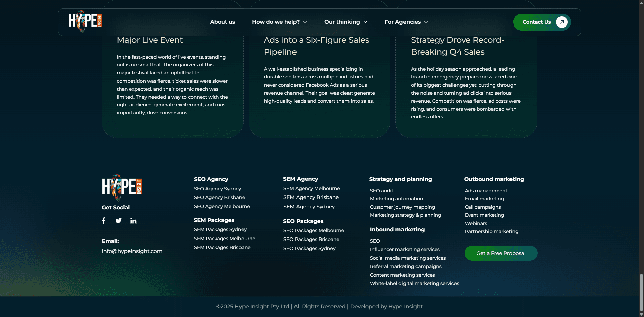The height and width of the screenshot is (317, 644).
Task: Open the Twitter social icon
Action: [118, 221]
